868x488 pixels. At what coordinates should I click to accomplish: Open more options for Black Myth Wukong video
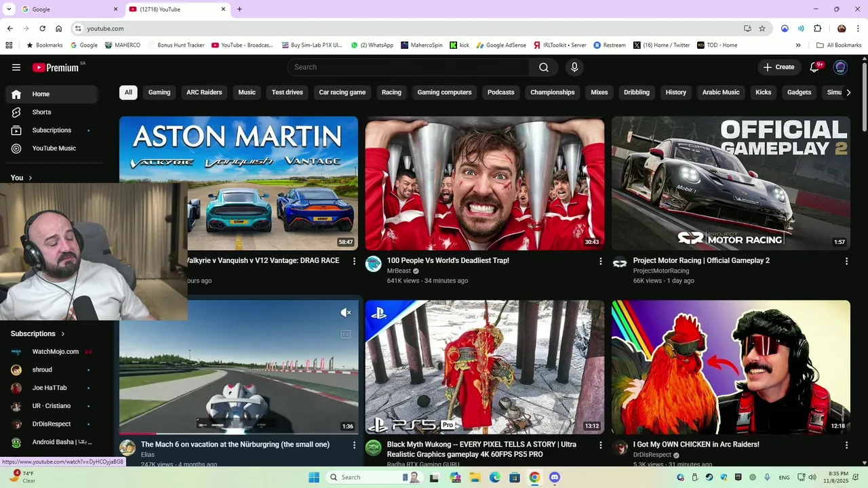(x=600, y=445)
